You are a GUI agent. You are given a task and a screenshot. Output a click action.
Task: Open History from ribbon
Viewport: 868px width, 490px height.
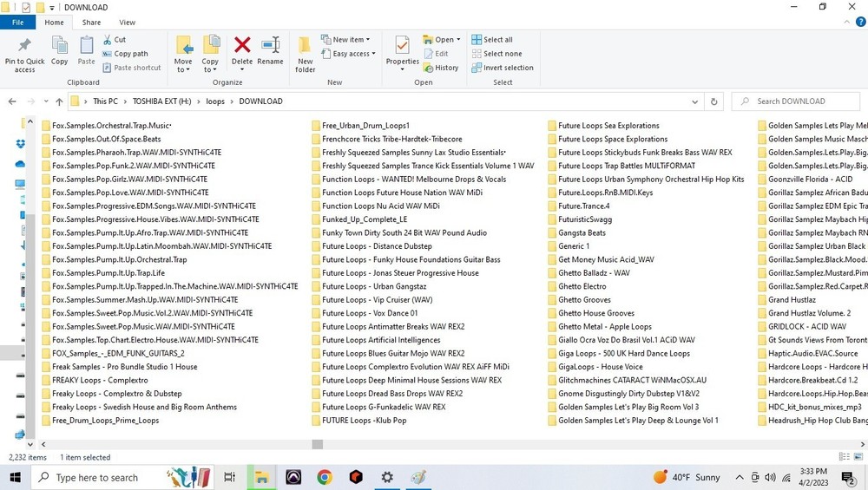point(441,68)
